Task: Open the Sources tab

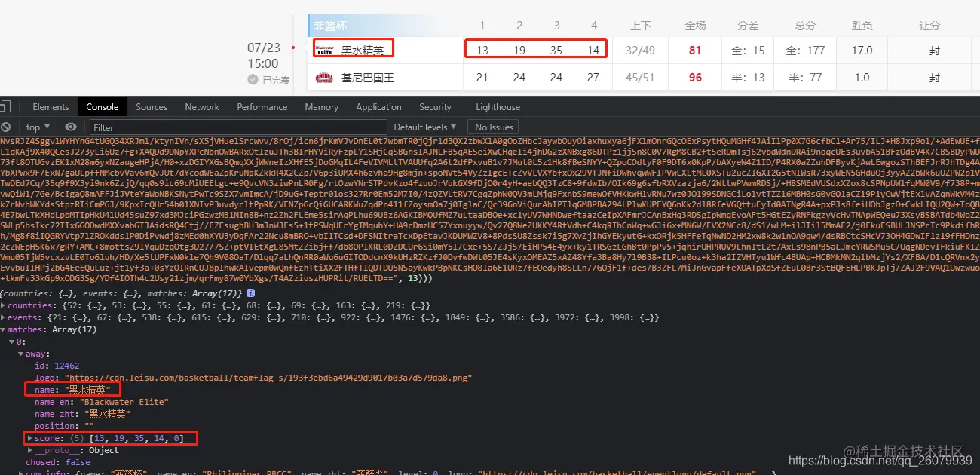Action: coord(152,107)
